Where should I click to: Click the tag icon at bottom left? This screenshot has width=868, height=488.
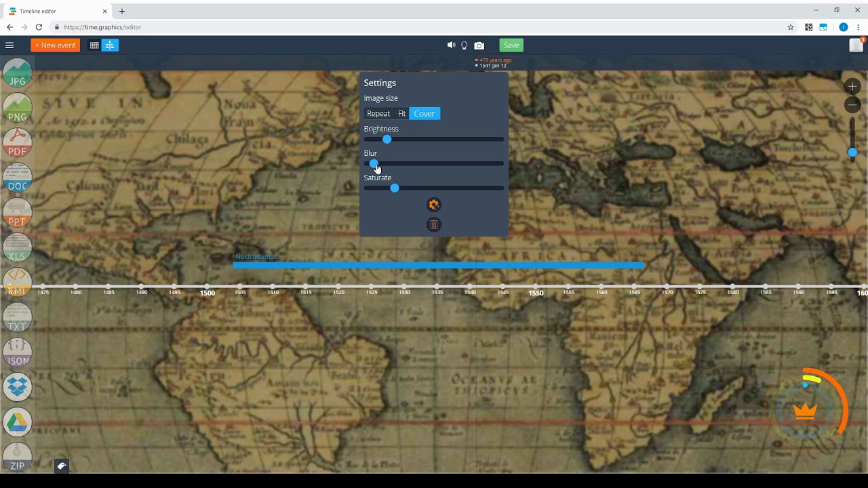[x=61, y=466]
